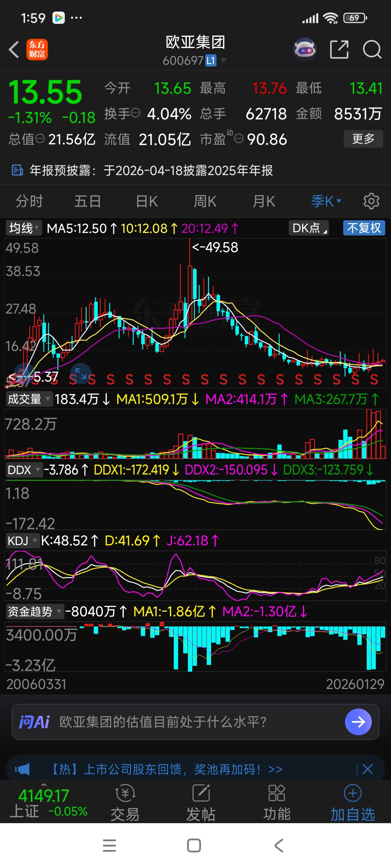Image resolution: width=391 pixels, height=868 pixels.
Task: Tap the megaphone announcement icon
Action: 22,769
